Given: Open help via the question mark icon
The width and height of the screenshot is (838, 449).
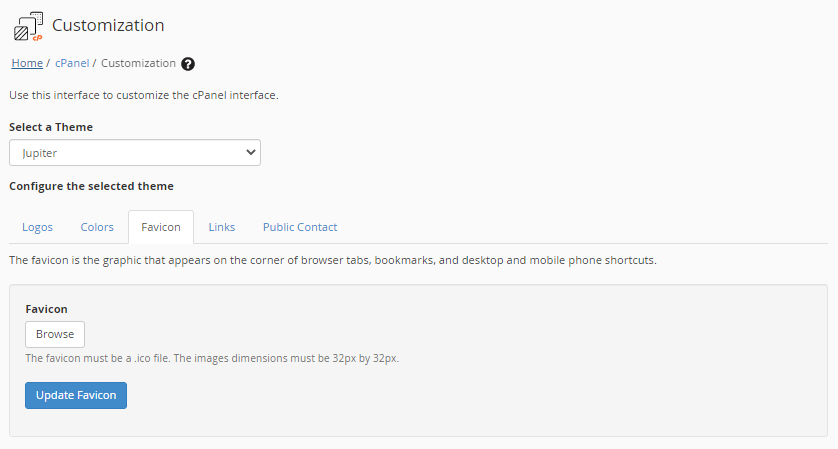Looking at the screenshot, I should pyautogui.click(x=188, y=64).
